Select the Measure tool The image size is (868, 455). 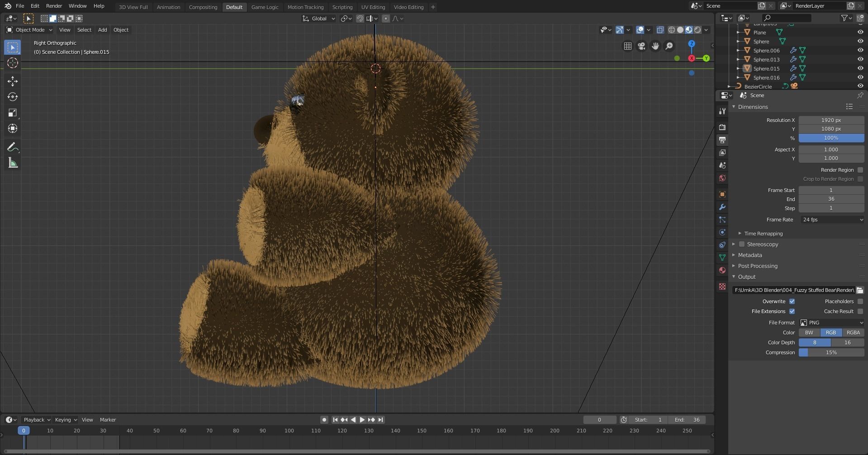point(12,163)
